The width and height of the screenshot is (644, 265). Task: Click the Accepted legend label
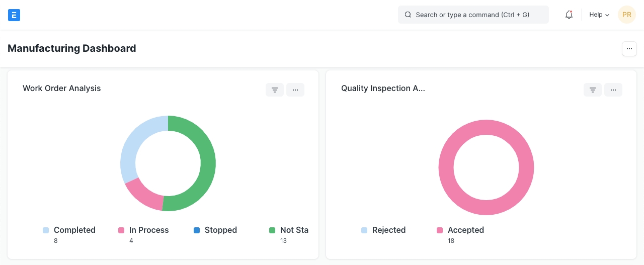pos(465,230)
